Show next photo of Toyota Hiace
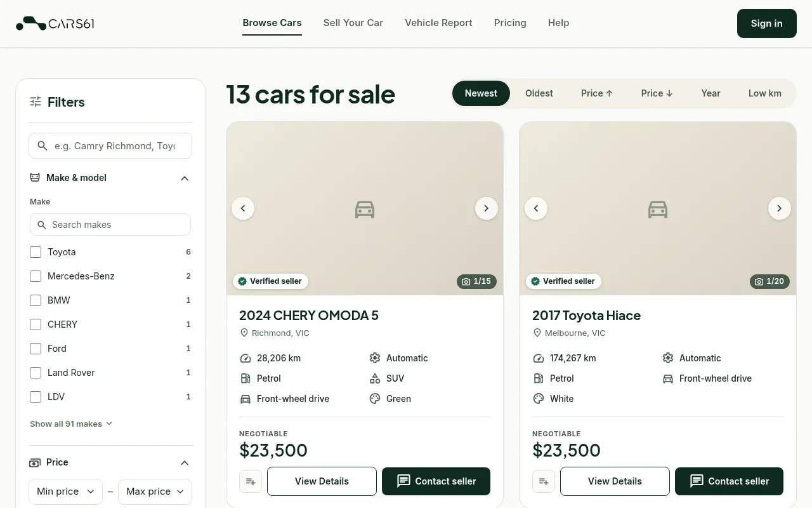Viewport: 812px width, 508px height. pos(780,208)
